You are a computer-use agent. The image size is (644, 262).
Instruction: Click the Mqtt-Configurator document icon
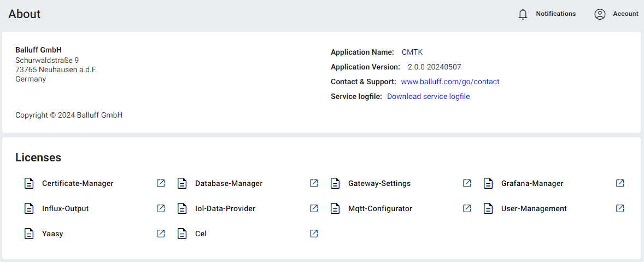point(335,209)
